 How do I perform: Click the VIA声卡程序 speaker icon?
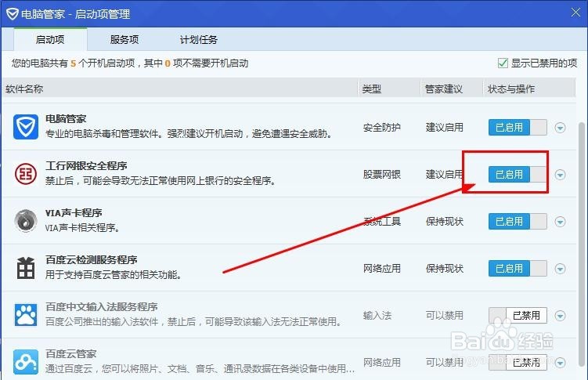coord(26,221)
